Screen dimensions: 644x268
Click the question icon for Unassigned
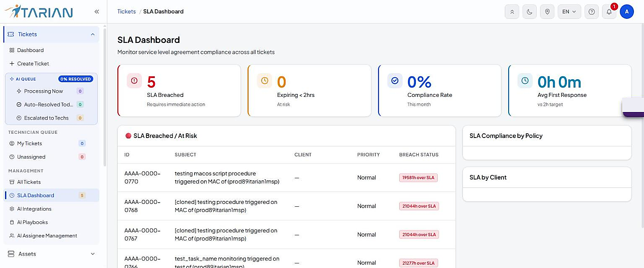(x=12, y=157)
